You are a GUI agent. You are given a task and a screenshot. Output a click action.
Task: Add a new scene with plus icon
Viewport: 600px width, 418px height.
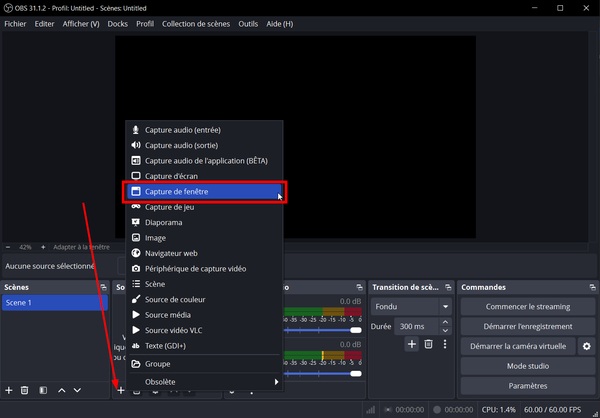[9, 390]
